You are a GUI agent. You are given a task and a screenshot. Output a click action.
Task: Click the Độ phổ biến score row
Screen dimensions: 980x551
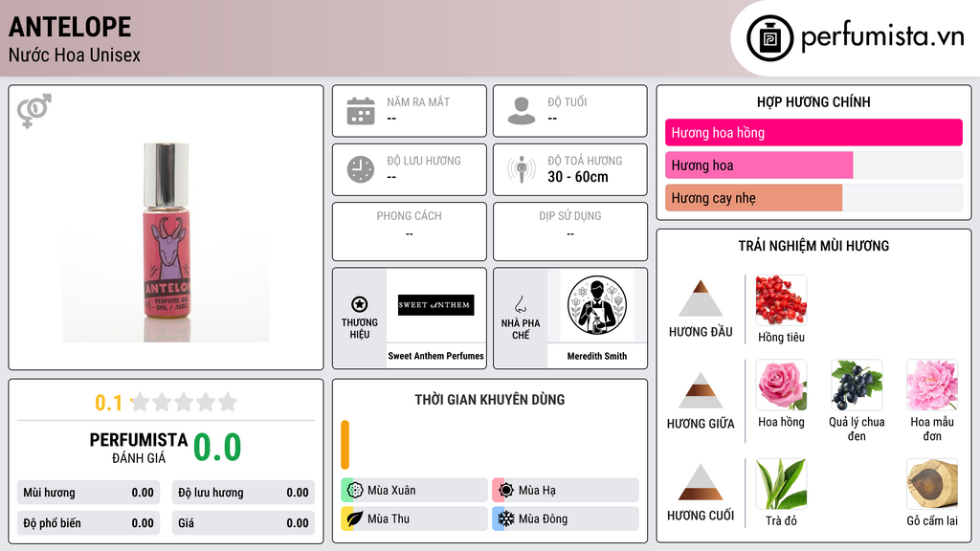point(88,523)
